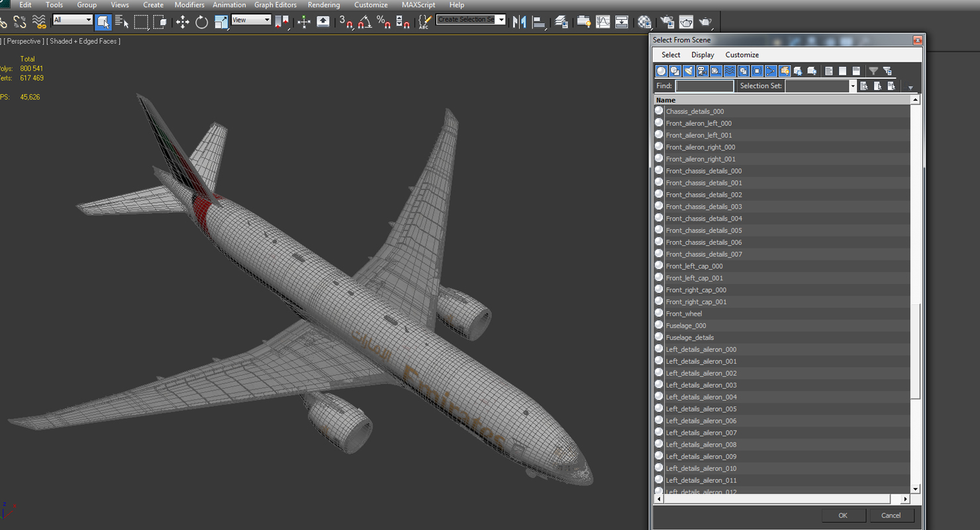Open Schematic View
Image resolution: width=980 pixels, height=530 pixels.
coord(622,22)
